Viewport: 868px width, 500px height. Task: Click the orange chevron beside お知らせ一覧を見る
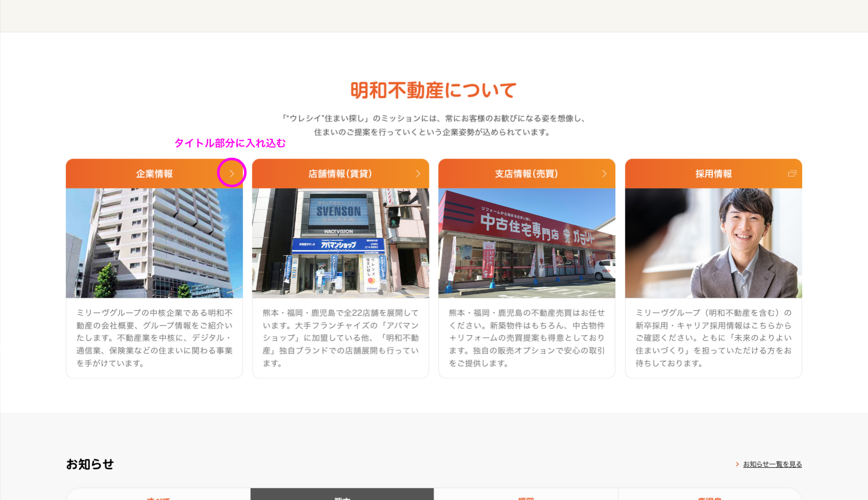pos(737,464)
